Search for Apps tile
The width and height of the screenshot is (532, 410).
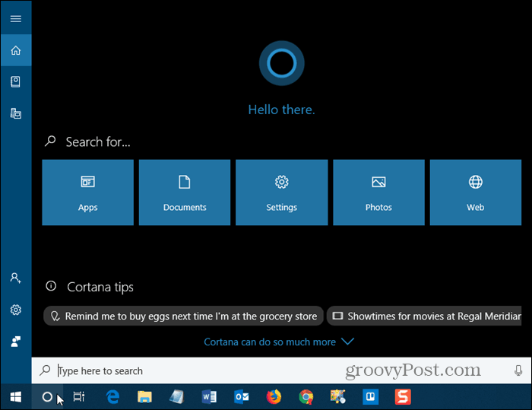88,192
